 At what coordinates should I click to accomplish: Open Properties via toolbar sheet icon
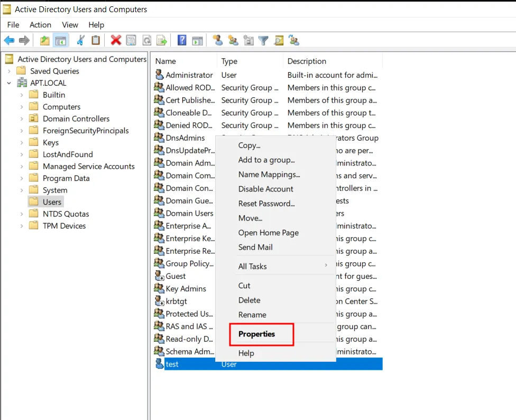click(x=131, y=41)
